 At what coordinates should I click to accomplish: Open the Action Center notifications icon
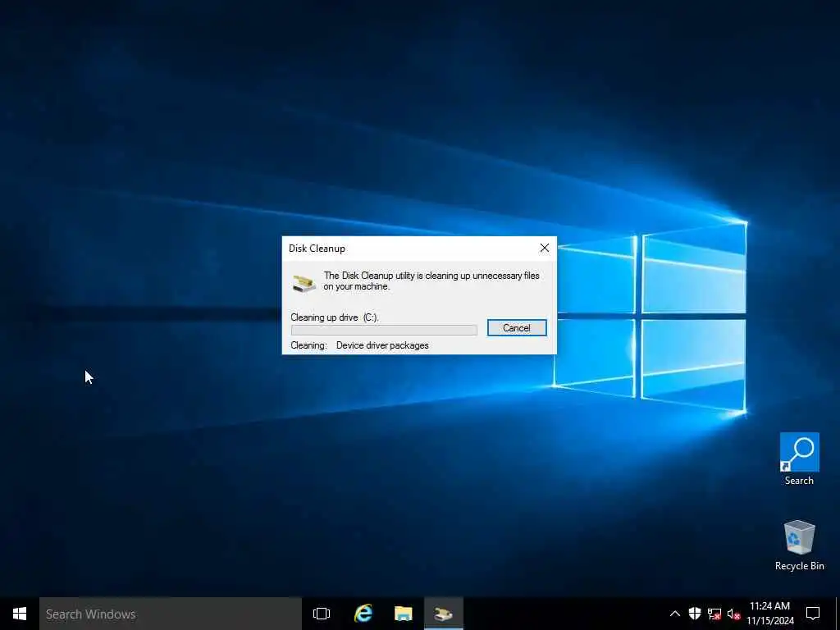pos(813,614)
